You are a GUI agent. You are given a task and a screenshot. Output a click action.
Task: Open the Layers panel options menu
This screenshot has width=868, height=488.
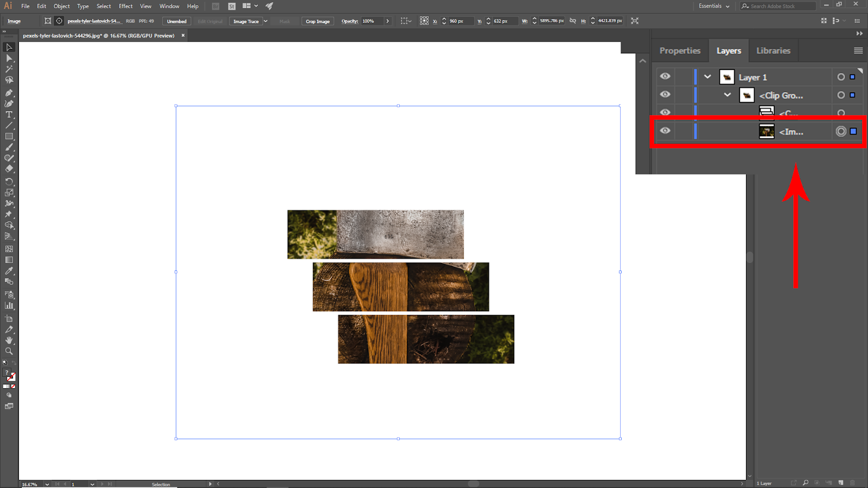pyautogui.click(x=858, y=50)
